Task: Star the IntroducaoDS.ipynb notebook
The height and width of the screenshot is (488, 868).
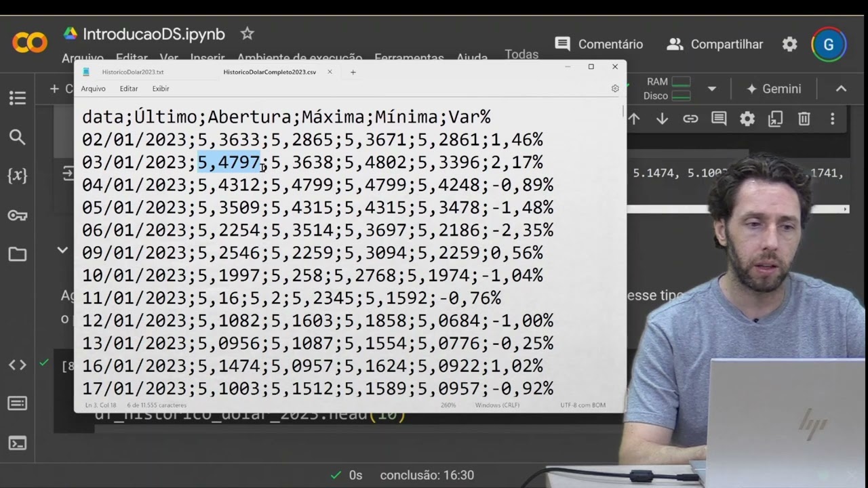Action: click(x=248, y=33)
